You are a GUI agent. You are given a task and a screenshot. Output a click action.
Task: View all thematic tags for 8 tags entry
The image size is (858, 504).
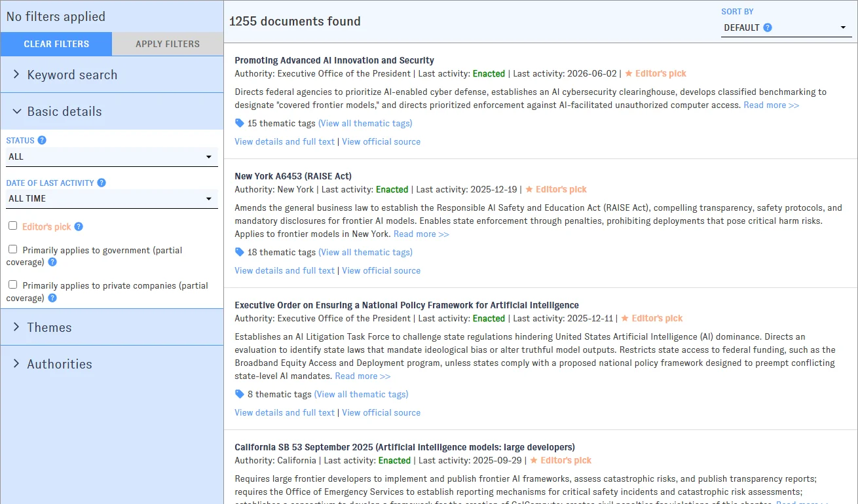[x=361, y=394]
